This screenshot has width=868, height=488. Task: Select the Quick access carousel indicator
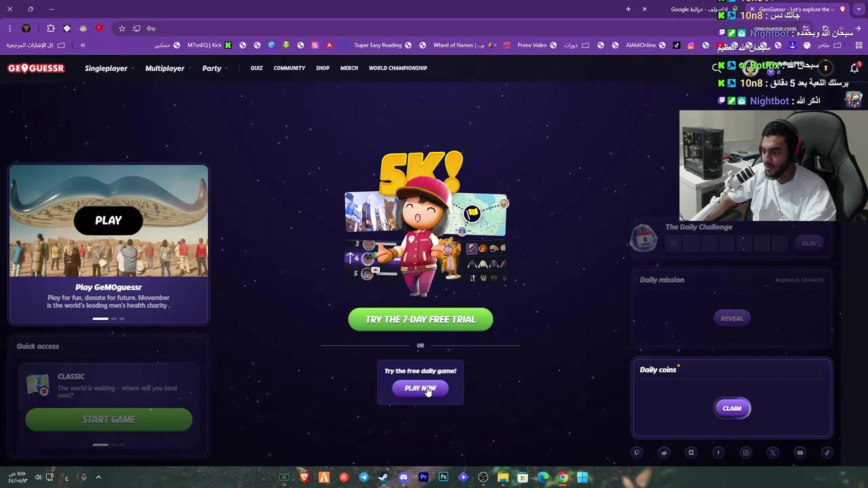(100, 445)
